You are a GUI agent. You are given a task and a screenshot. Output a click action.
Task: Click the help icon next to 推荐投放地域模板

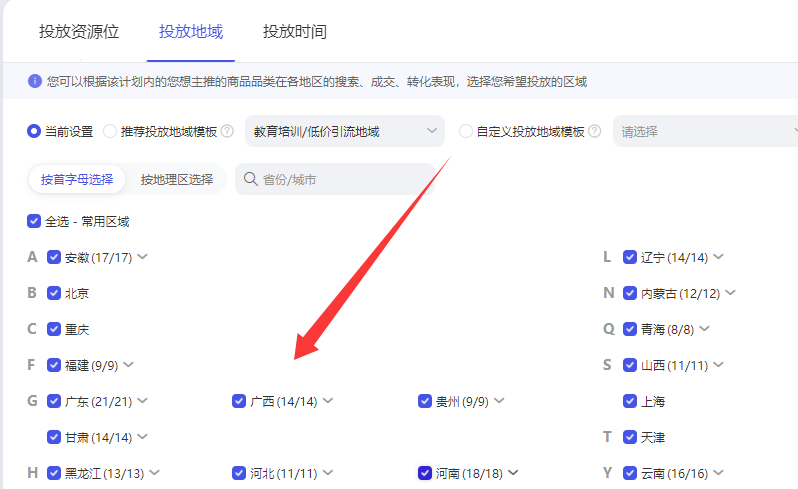pyautogui.click(x=227, y=131)
